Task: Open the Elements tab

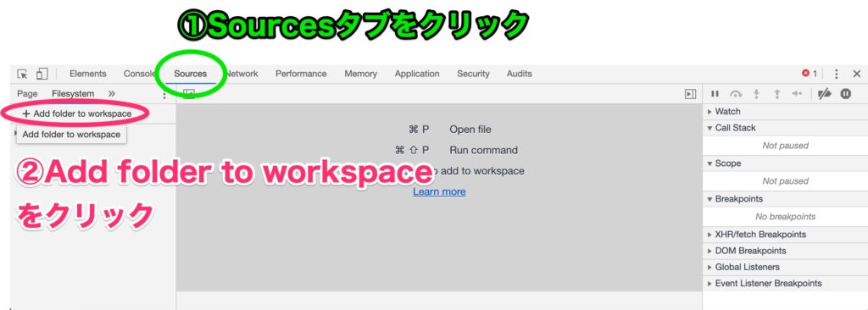Action: 88,74
